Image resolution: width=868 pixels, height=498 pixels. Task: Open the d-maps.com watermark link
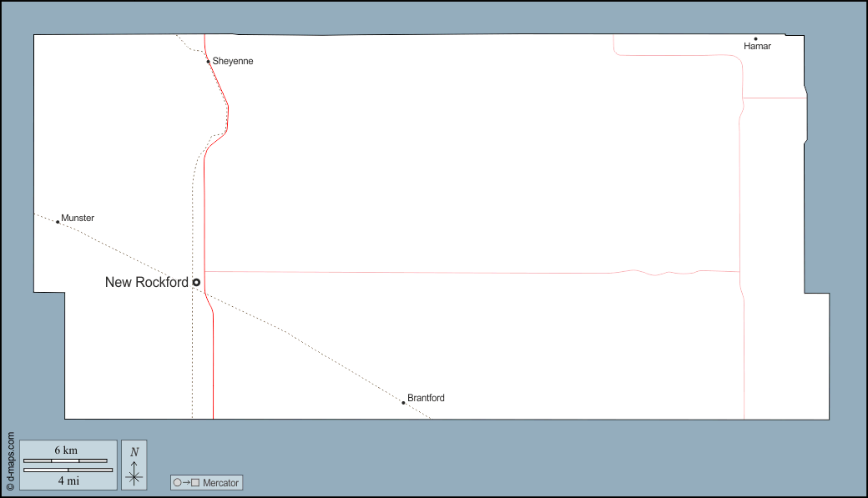click(x=10, y=460)
